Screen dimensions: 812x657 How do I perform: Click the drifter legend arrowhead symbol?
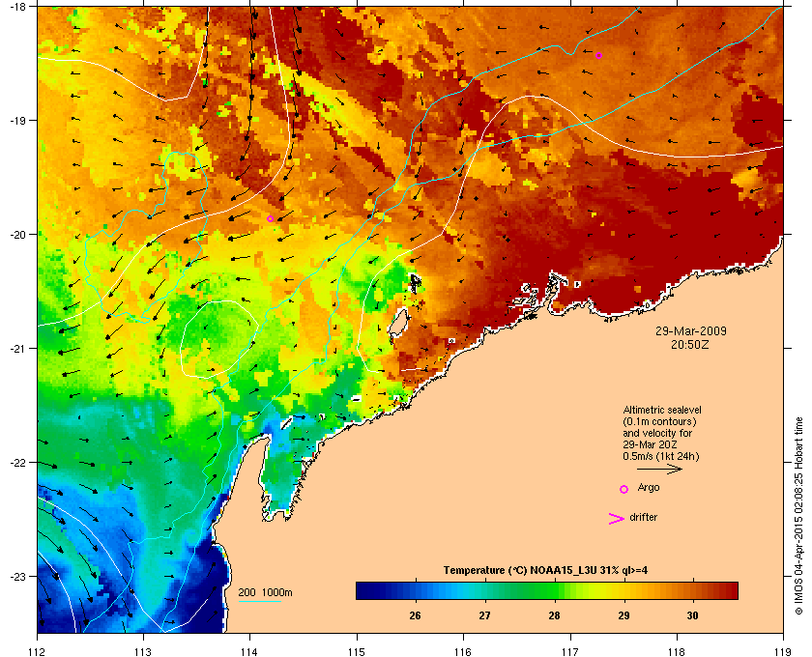pos(617,519)
